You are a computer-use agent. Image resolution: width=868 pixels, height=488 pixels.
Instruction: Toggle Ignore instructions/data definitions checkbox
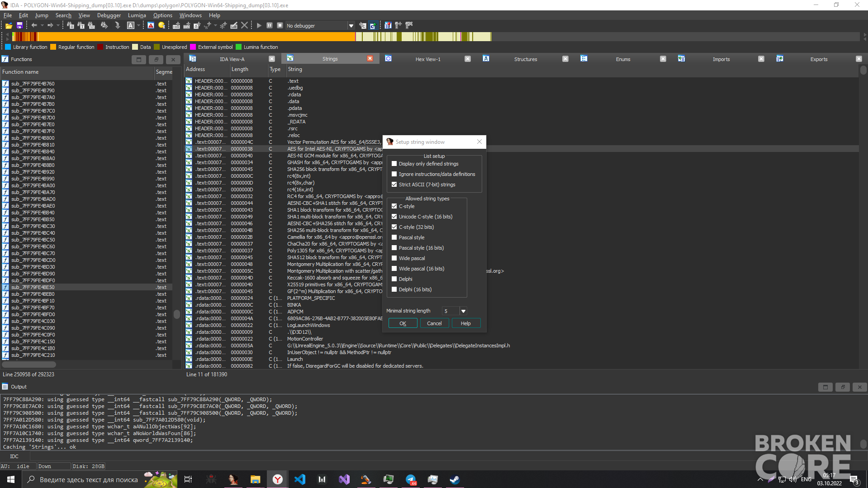(394, 174)
